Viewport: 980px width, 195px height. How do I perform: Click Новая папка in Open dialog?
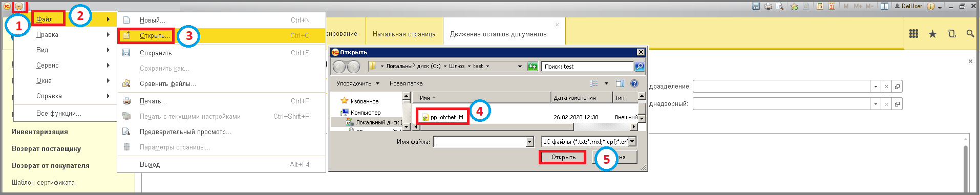click(406, 83)
